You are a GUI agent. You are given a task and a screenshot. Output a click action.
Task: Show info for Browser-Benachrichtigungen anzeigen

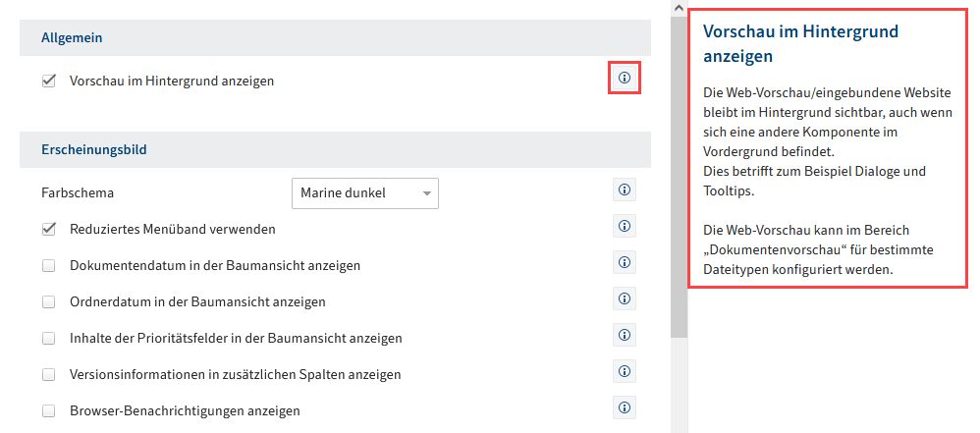pos(624,407)
